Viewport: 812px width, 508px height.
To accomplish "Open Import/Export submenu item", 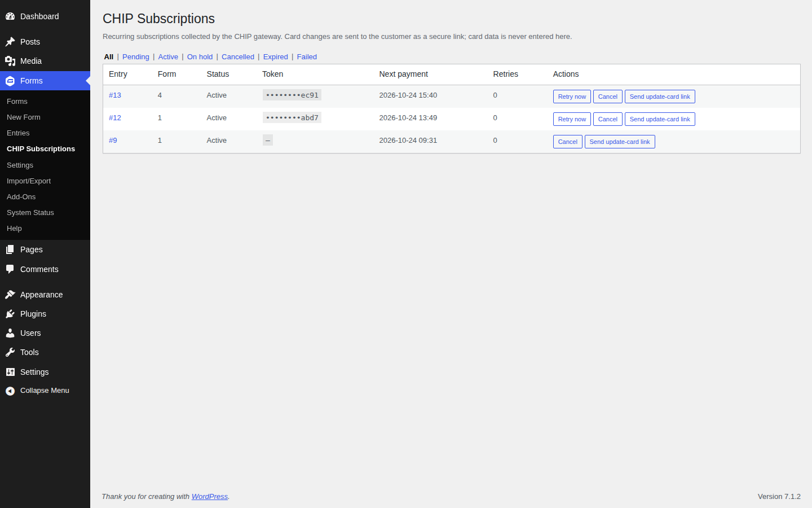I will 29,181.
